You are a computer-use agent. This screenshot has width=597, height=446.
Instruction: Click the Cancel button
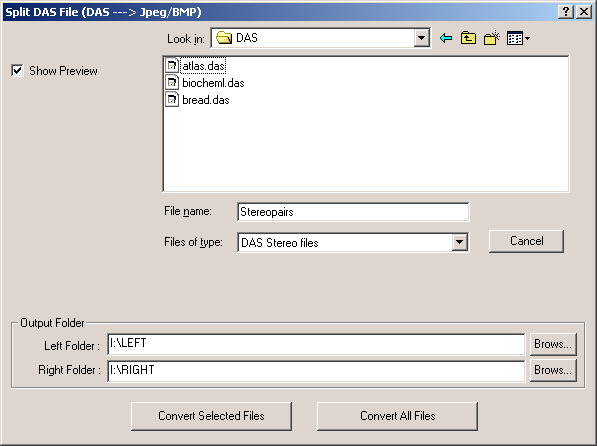527,241
